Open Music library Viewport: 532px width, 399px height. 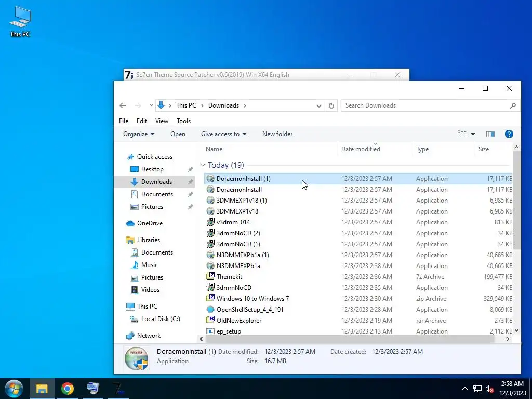(x=149, y=265)
